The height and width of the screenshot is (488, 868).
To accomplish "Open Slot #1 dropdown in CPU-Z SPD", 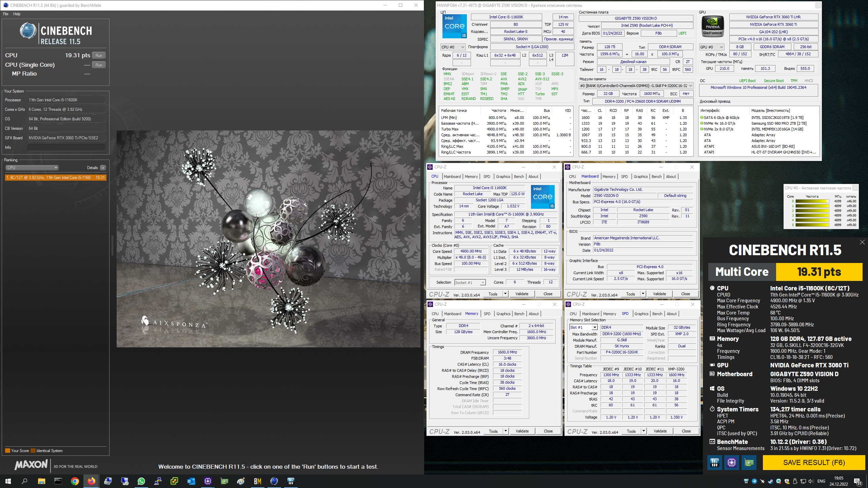I will click(x=583, y=327).
